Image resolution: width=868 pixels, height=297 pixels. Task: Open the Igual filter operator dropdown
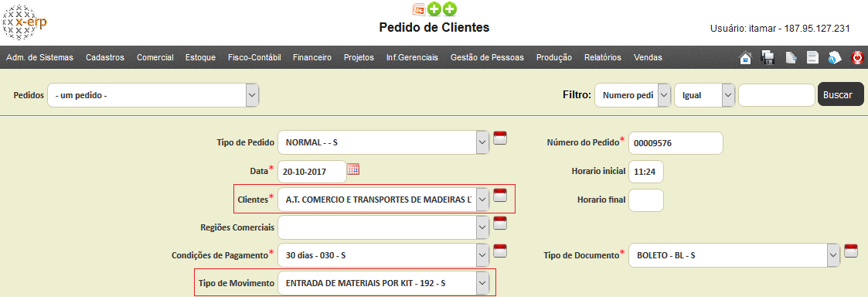click(x=704, y=95)
